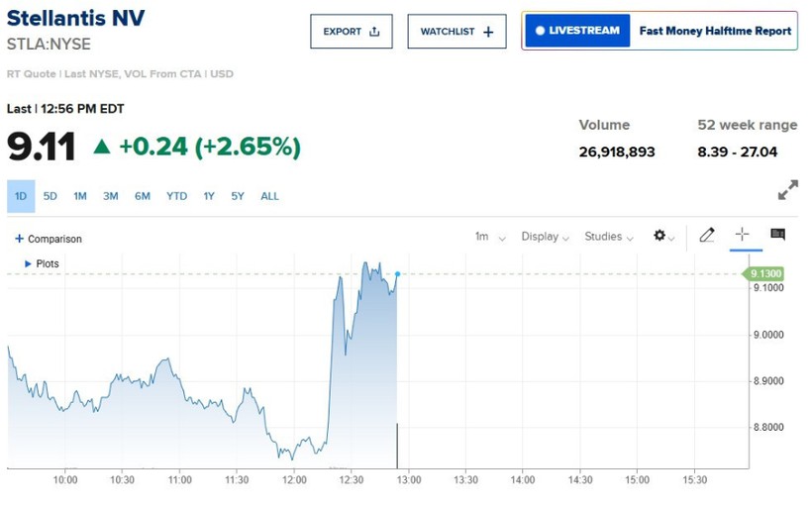Toggle the crosshair tool
The image size is (812, 509).
(742, 235)
